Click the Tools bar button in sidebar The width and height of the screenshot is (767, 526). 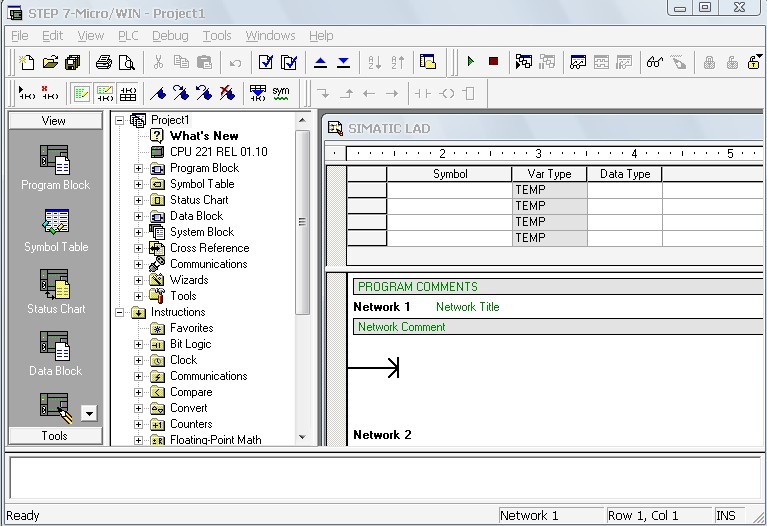pos(55,435)
